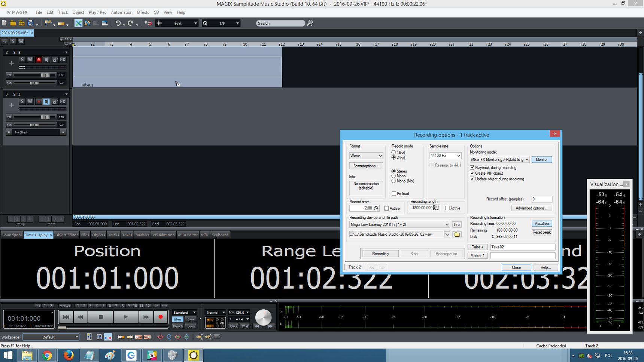This screenshot has height=362, width=644.
Task: Click the record mode icon in bottom toolbar
Action: pos(108,337)
